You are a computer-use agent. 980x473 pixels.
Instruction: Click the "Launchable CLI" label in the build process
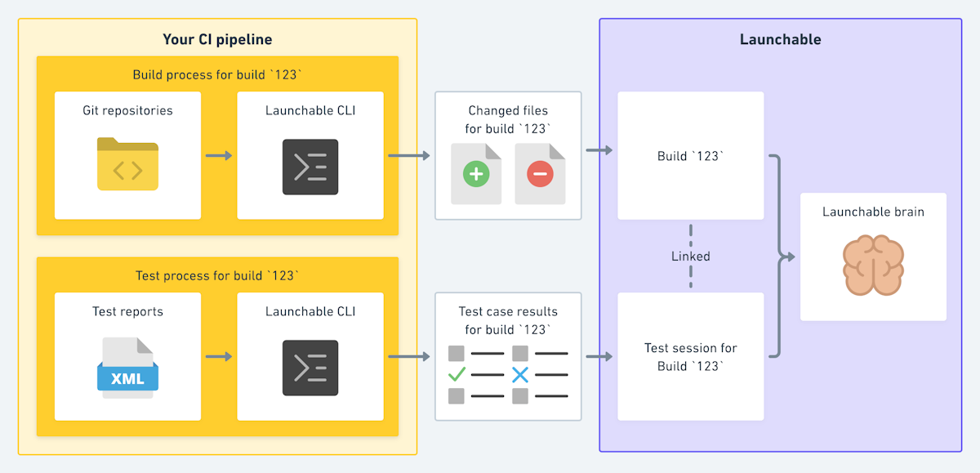(310, 110)
